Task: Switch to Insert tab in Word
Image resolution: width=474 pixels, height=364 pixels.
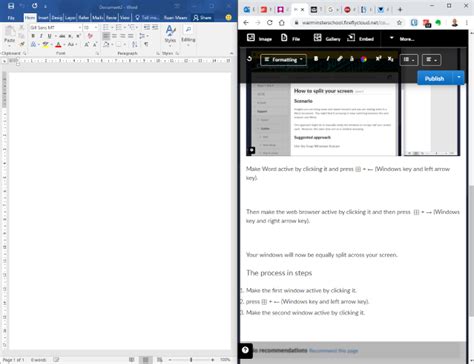Action: (43, 18)
